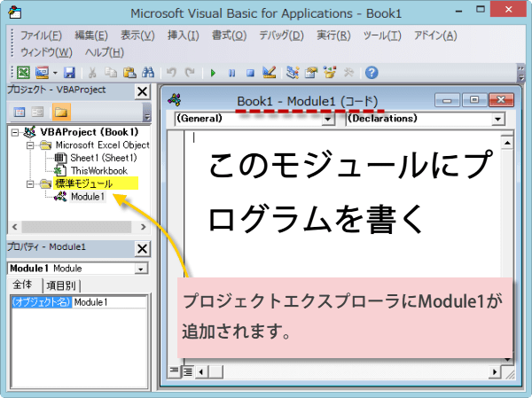Click the Paste clipboard icon
The height and width of the screenshot is (398, 532).
click(129, 73)
